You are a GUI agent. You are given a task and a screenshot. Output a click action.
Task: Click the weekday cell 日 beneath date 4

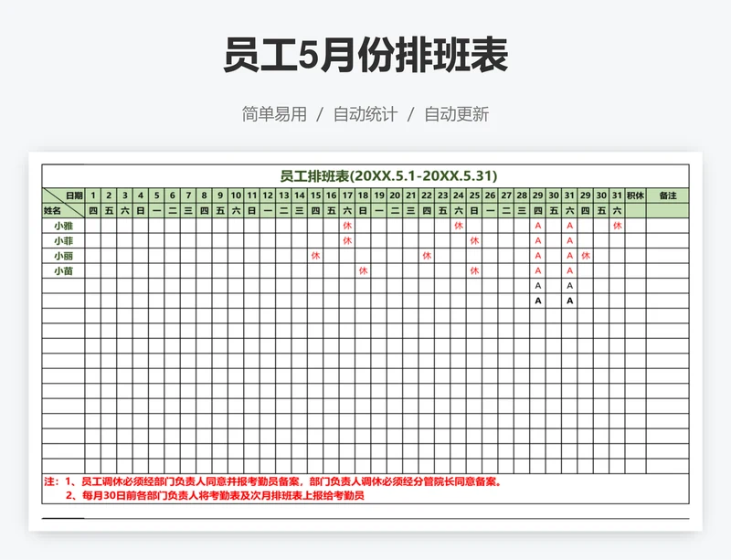141,211
